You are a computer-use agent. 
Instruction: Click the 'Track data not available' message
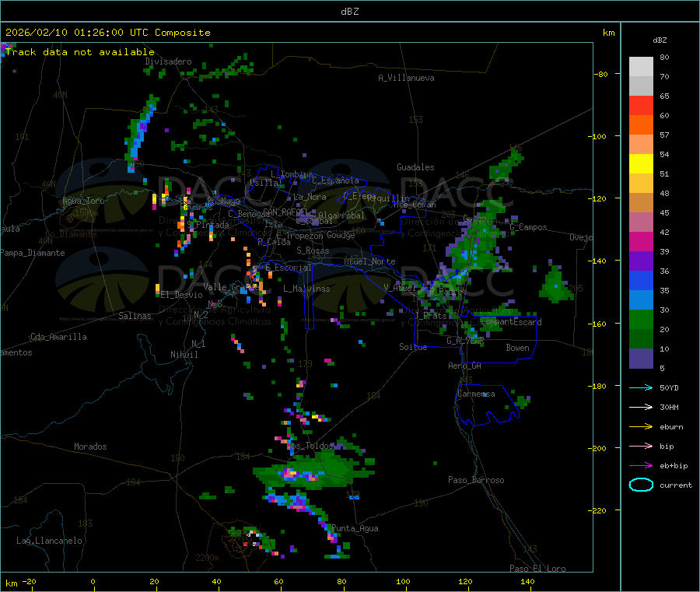[80, 52]
